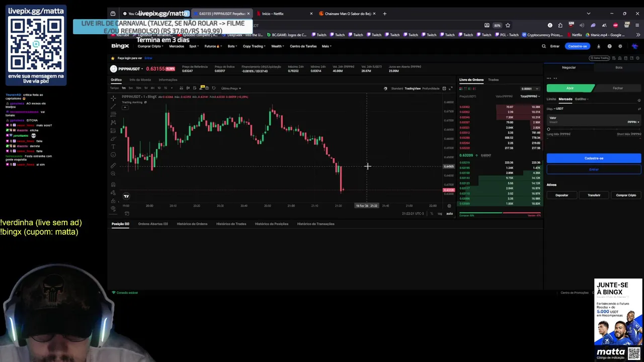Switch chart to Profundidade view
Screen dimensions: 644x362
[x=431, y=88]
